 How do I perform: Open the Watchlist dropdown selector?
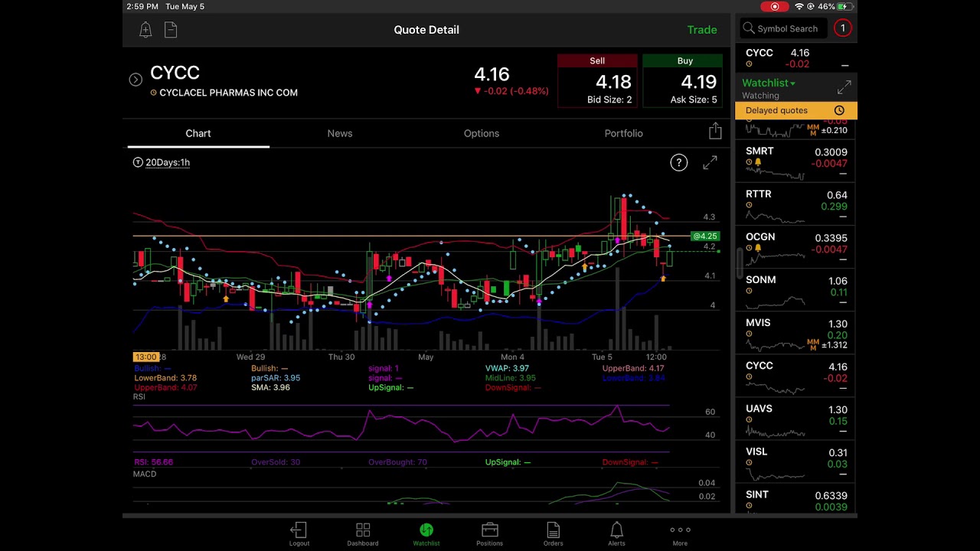point(769,83)
